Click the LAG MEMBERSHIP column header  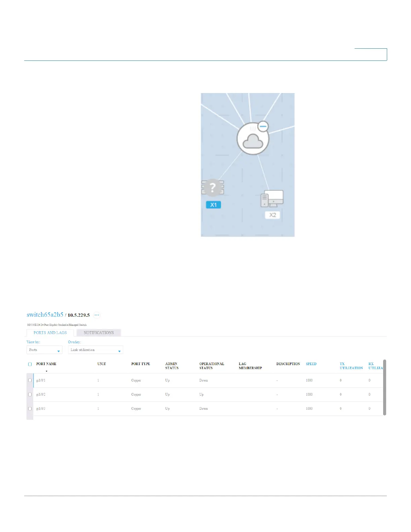coord(250,366)
